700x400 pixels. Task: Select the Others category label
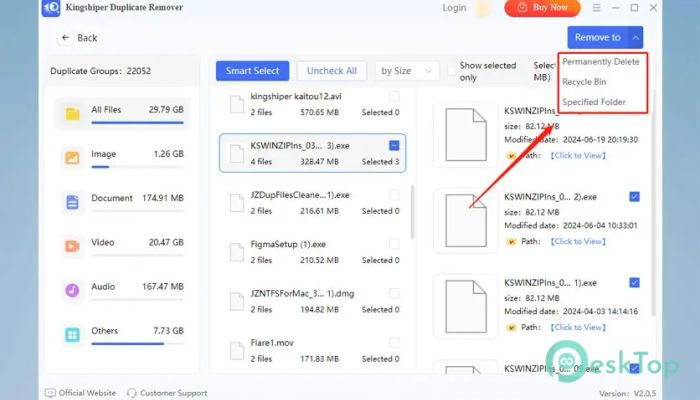[x=104, y=331]
